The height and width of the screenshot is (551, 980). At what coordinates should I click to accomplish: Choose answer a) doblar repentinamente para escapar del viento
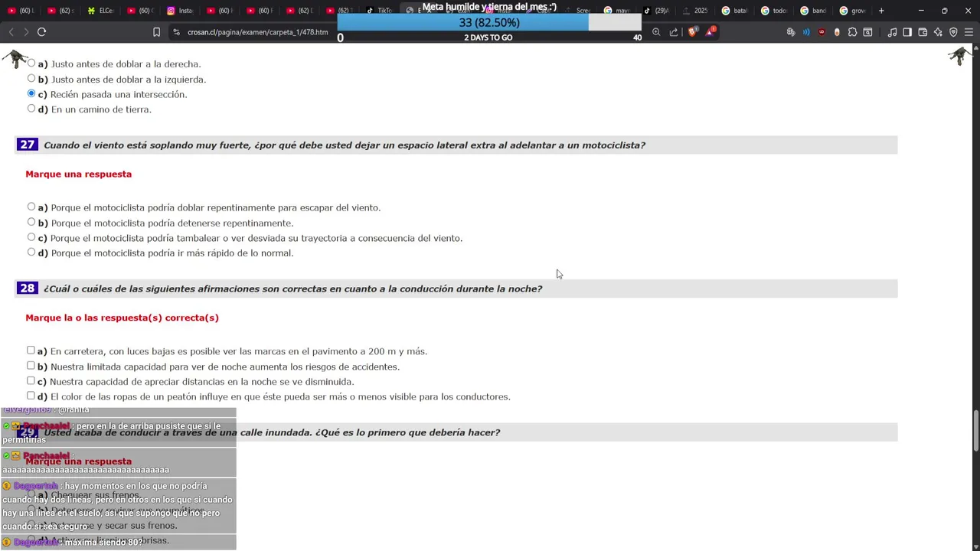click(x=31, y=207)
